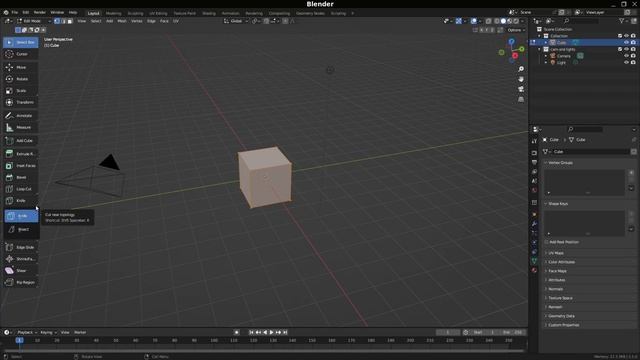Open the timeline Keying popover

click(x=49, y=333)
